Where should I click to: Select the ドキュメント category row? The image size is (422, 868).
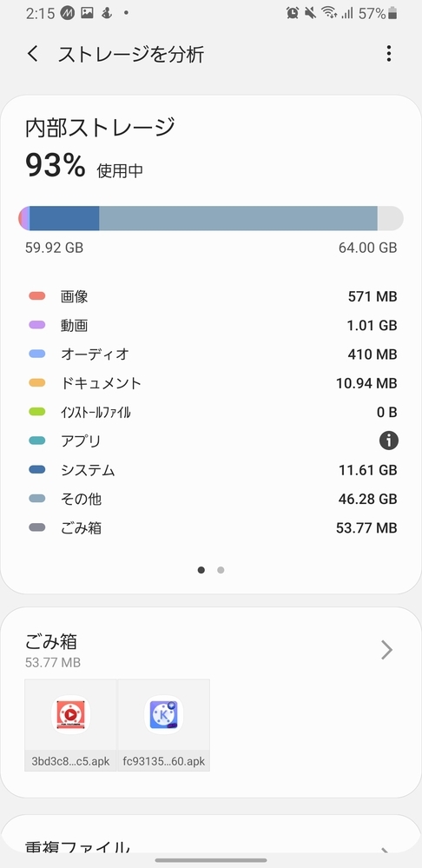(213, 383)
